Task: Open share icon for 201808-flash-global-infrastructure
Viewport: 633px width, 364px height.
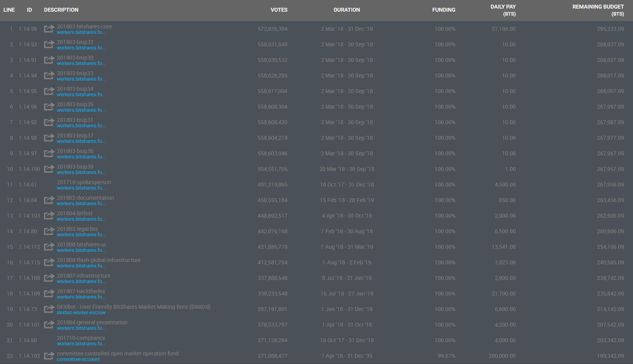Action: click(49, 262)
